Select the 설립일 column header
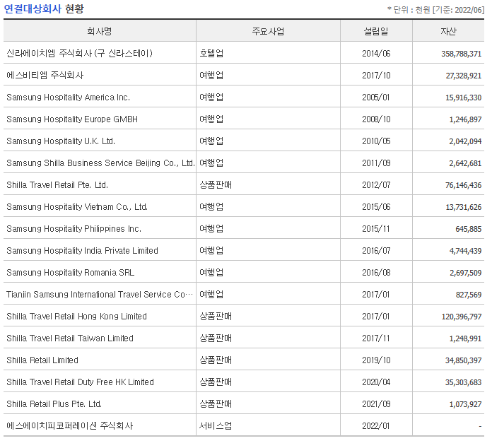 [x=376, y=31]
